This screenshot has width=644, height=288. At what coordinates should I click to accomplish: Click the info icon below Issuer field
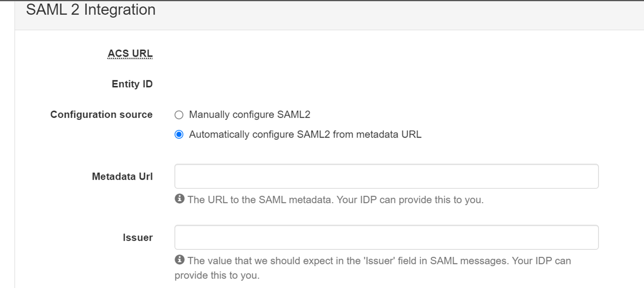179,260
